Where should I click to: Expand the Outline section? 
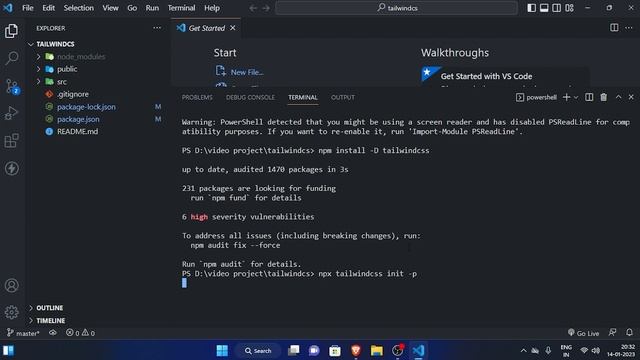[49, 308]
